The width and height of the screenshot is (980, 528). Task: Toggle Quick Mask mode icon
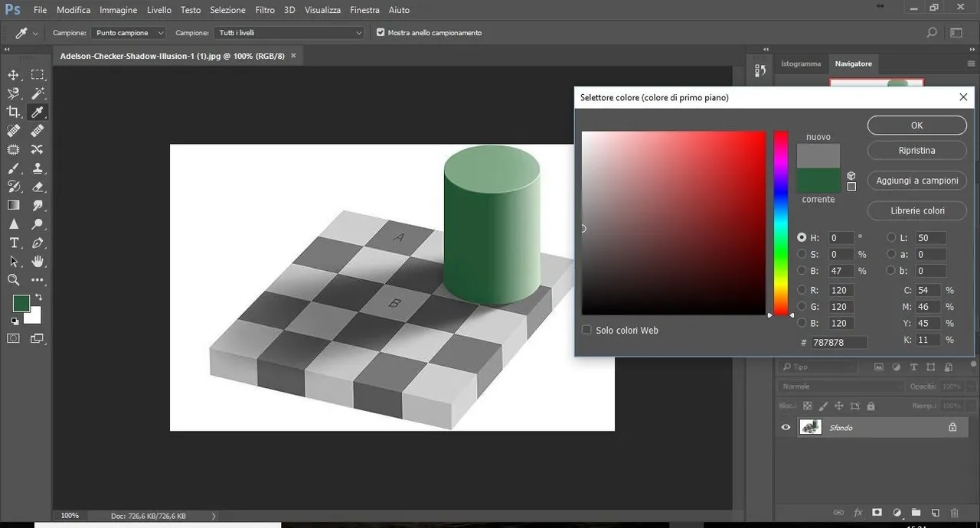pos(14,338)
